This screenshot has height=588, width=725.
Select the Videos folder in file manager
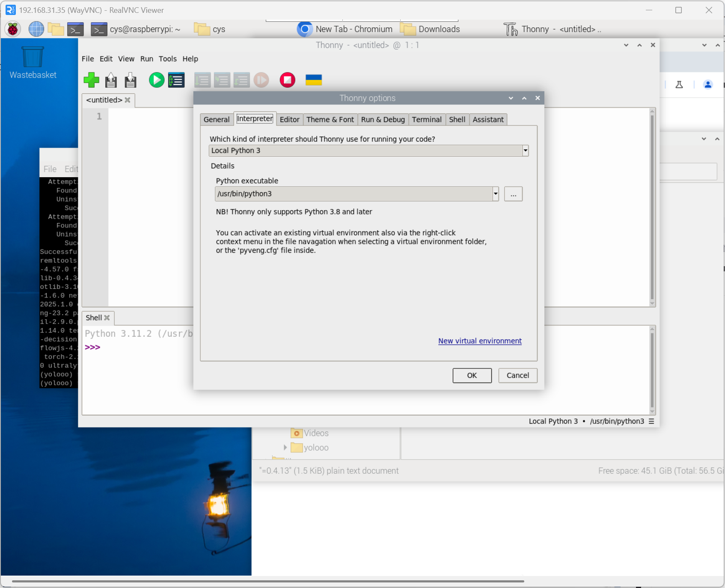(x=309, y=433)
